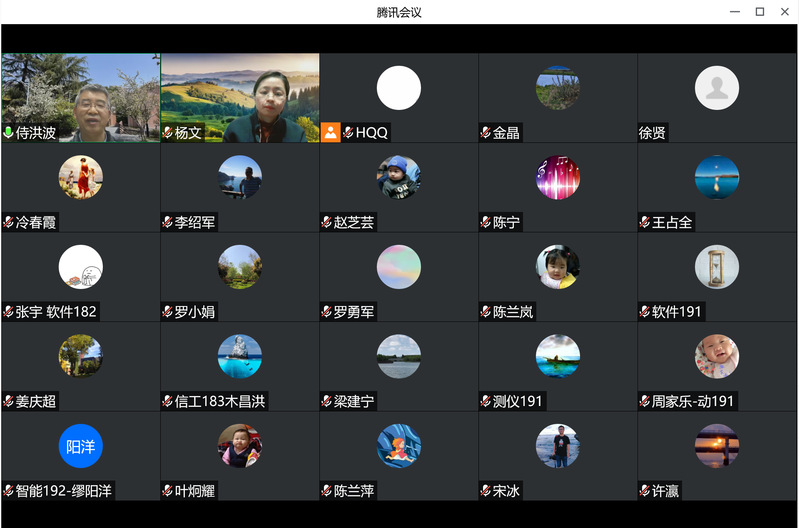Click the muted mic icon beside 软件191
The width and height of the screenshot is (799, 528).
645,311
